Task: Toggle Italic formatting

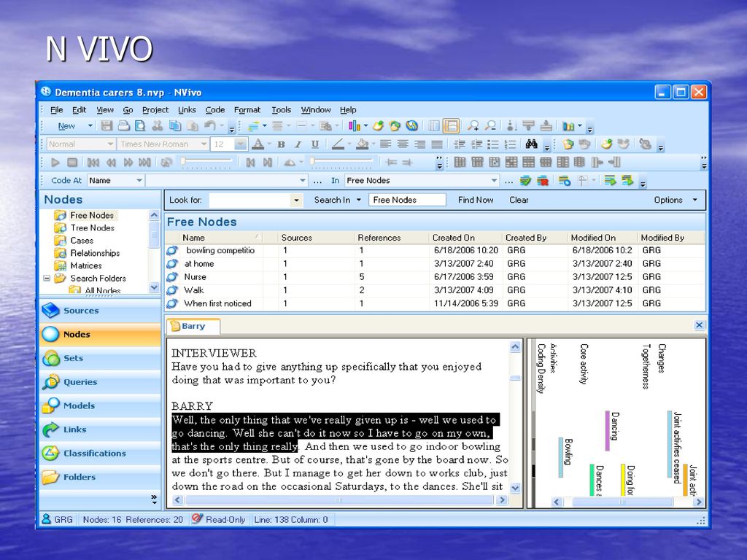Action: click(298, 144)
